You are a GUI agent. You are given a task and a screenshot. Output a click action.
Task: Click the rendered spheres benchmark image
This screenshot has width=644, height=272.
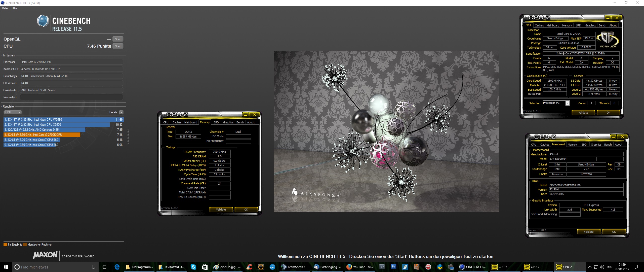(x=386, y=131)
